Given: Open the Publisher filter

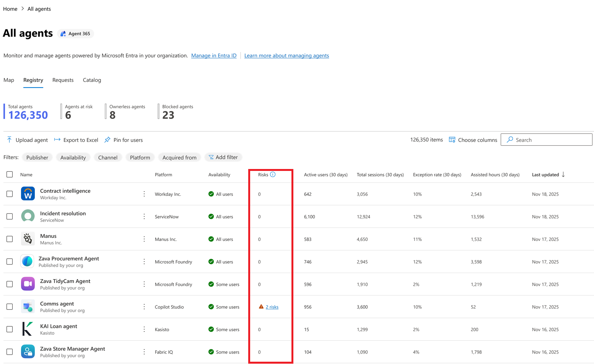Looking at the screenshot, I should [37, 158].
